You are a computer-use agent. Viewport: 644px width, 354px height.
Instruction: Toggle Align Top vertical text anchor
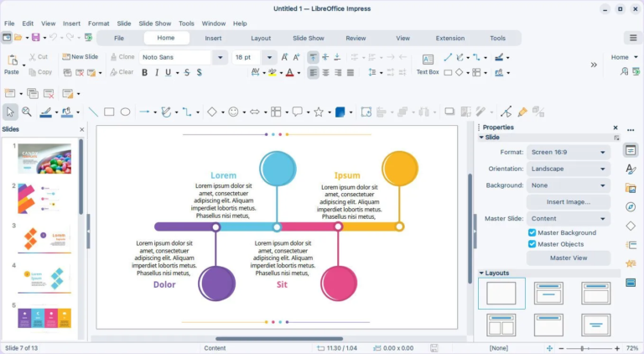[x=313, y=57]
